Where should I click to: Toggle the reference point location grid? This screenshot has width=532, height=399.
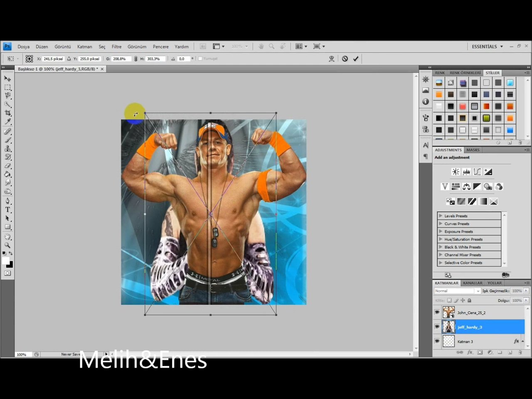(29, 59)
